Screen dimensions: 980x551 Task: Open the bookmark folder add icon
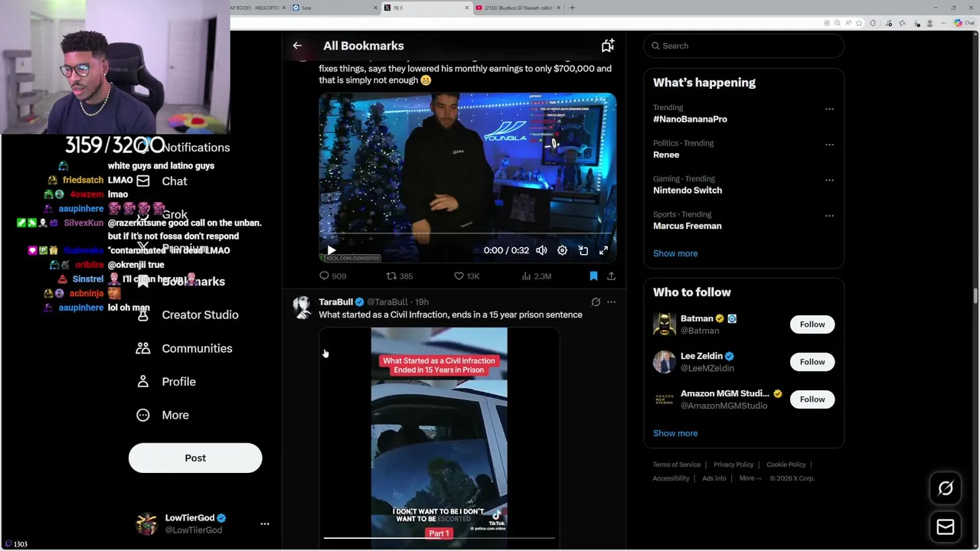click(x=608, y=46)
